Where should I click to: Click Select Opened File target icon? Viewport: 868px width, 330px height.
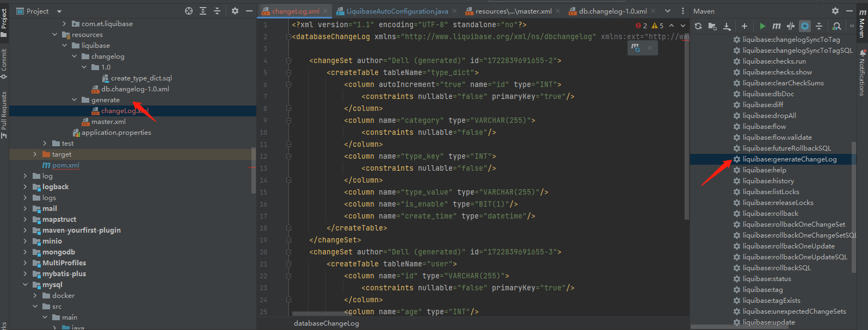coord(189,11)
